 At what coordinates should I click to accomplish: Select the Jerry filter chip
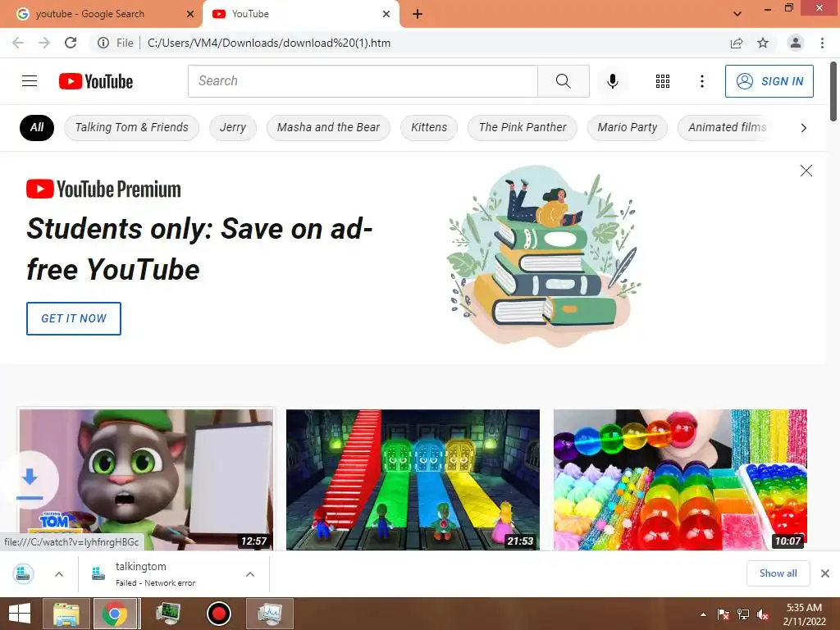pyautogui.click(x=232, y=127)
